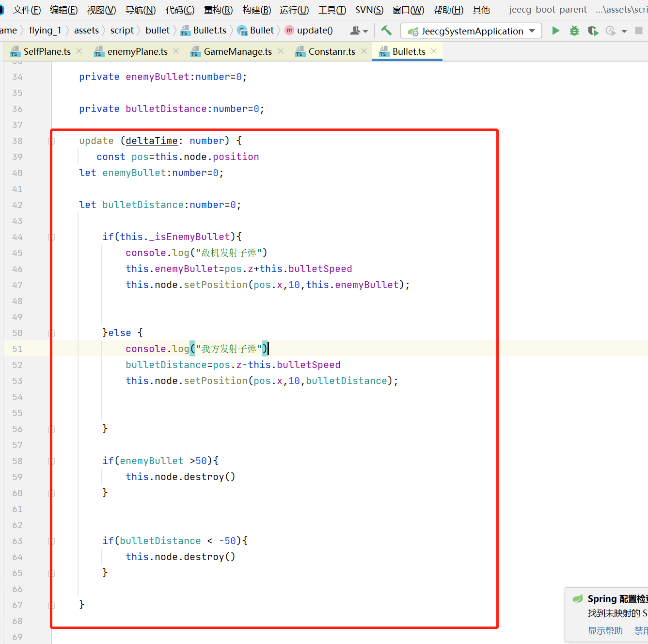Click the update() breadcrumb item
Image resolution: width=648 pixels, height=644 pixels.
click(315, 31)
